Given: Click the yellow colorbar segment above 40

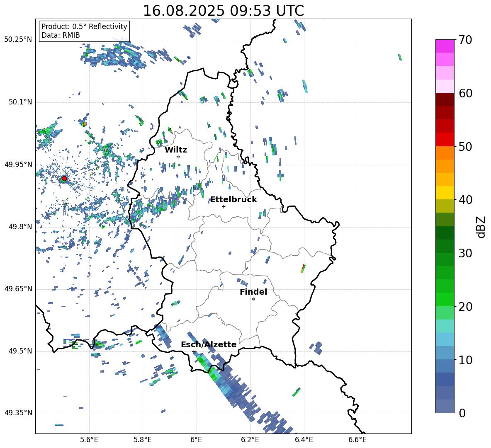Looking at the screenshot, I should (445, 193).
